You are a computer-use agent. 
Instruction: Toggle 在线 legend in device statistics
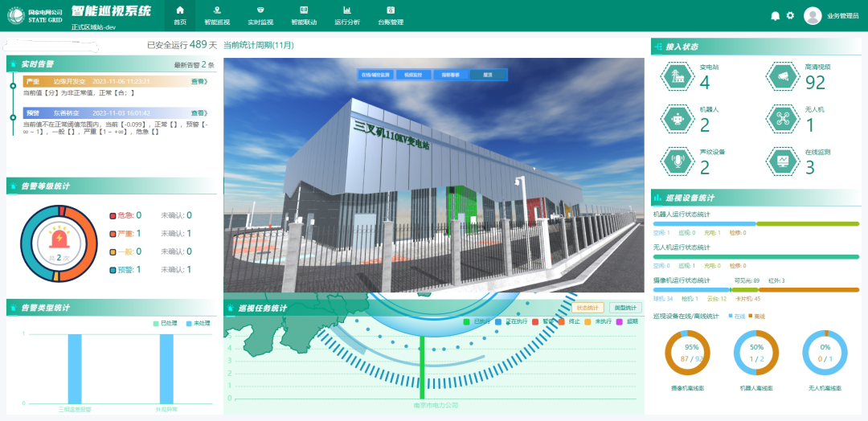737,316
